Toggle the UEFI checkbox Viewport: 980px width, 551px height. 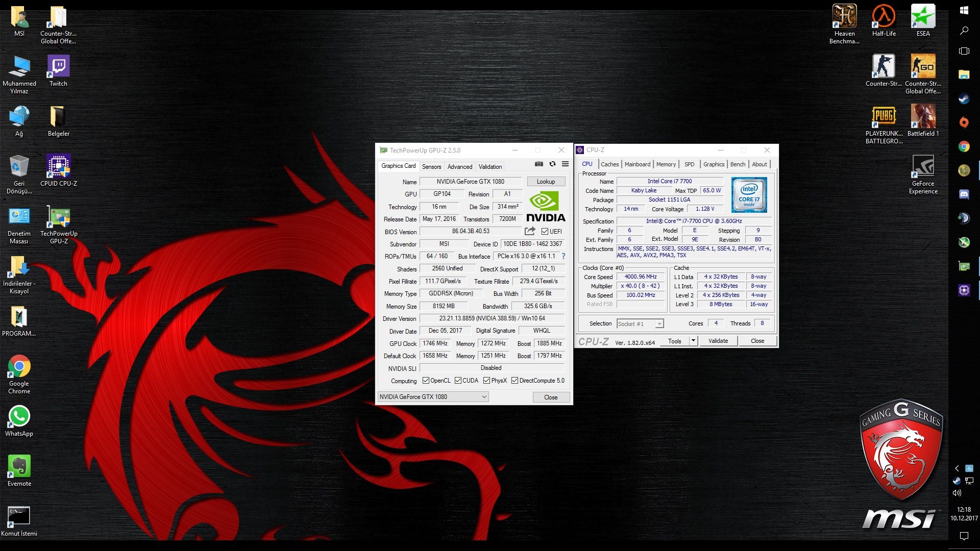coord(545,232)
